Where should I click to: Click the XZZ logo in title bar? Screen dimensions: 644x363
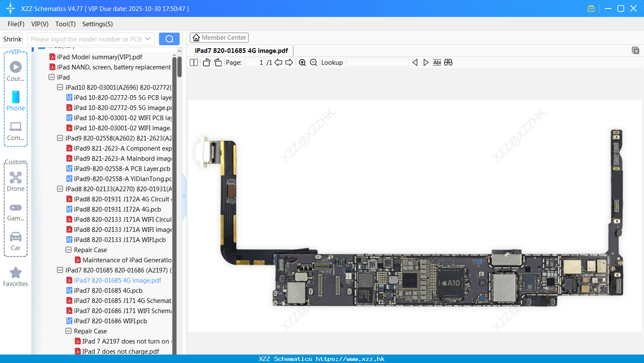point(11,8)
